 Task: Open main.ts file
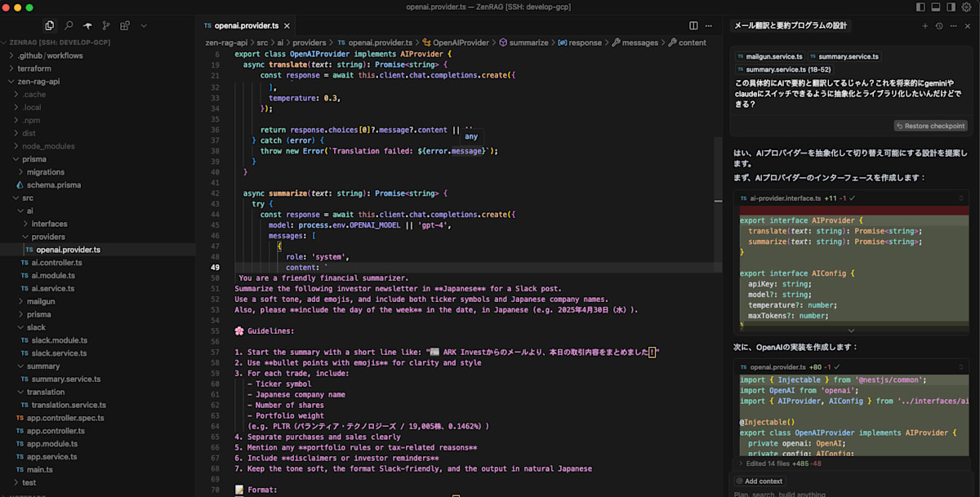coord(39,469)
